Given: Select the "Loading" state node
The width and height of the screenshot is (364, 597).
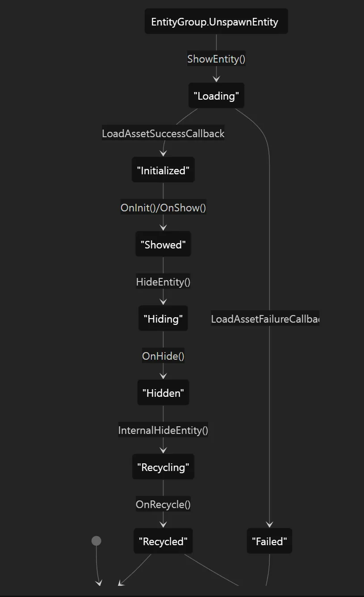Looking at the screenshot, I should pyautogui.click(x=216, y=96).
